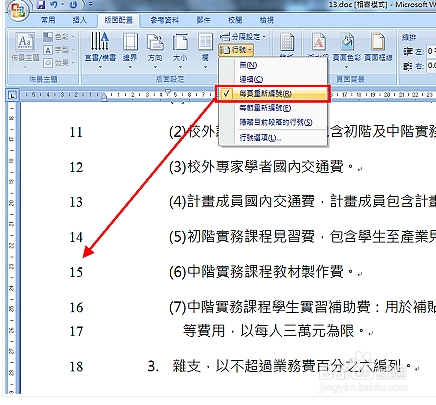The width and height of the screenshot is (436, 405).
Task: Open the 佈景主題 themes gallery
Action: click(x=25, y=50)
